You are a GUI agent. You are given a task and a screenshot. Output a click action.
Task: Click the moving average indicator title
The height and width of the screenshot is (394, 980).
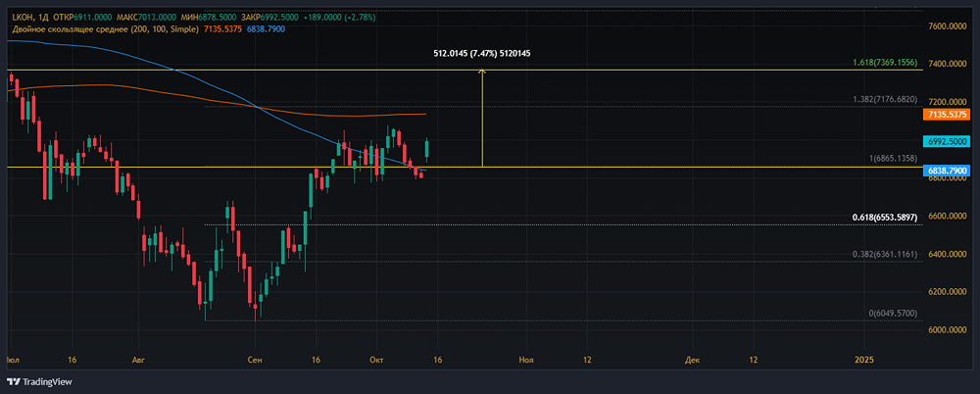coord(104,28)
